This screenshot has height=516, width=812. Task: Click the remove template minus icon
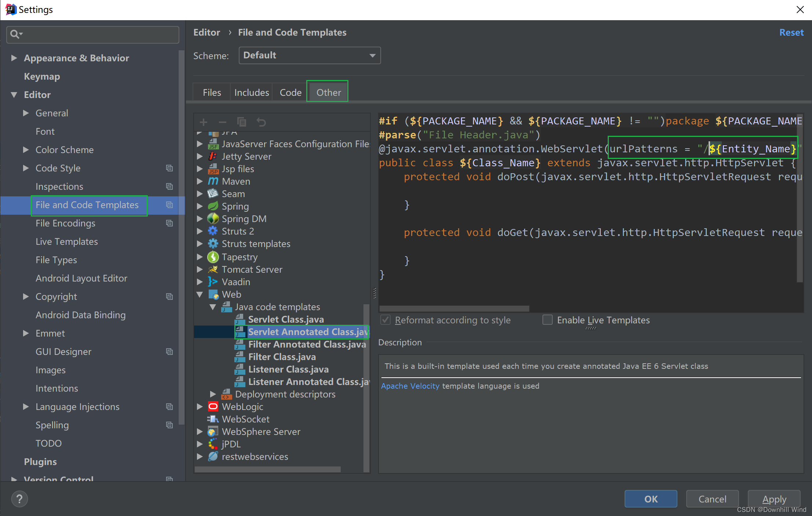click(222, 122)
